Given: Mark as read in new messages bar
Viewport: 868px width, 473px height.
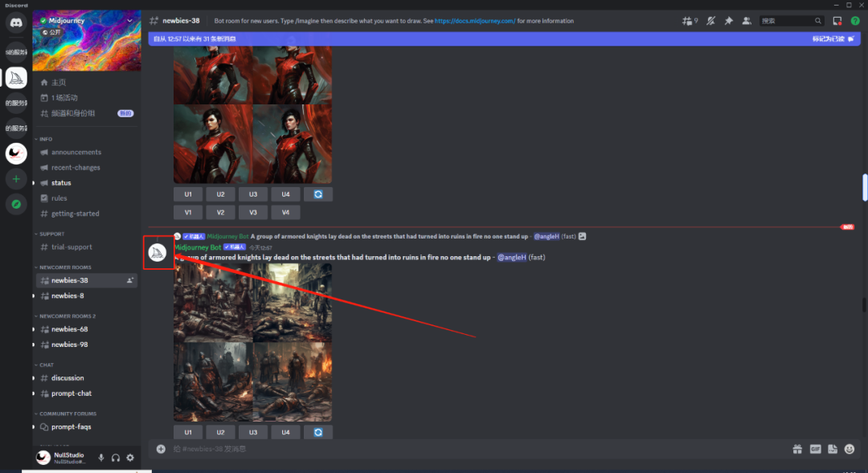Looking at the screenshot, I should pyautogui.click(x=833, y=39).
